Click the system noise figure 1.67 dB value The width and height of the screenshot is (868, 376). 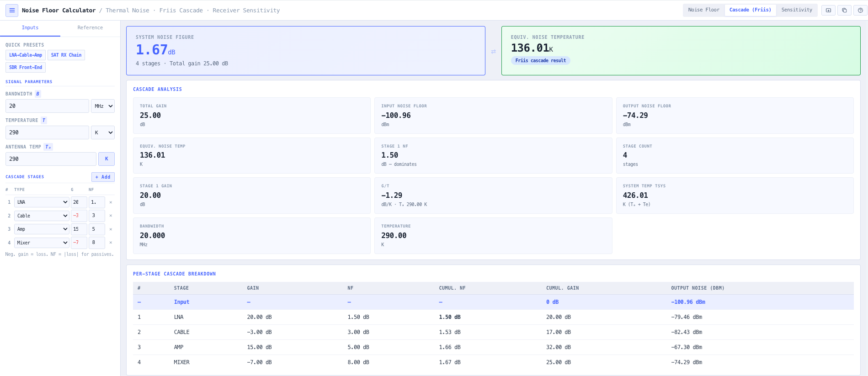click(x=155, y=50)
